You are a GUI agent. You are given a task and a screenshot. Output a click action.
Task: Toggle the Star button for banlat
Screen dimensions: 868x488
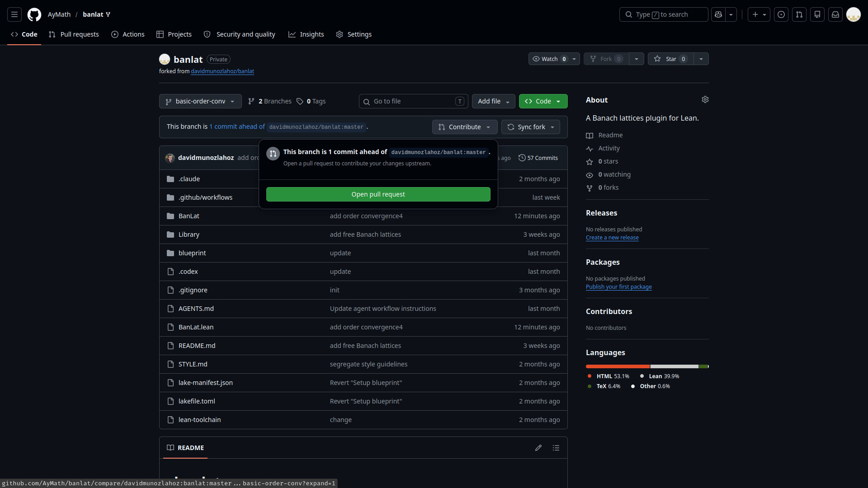click(670, 59)
